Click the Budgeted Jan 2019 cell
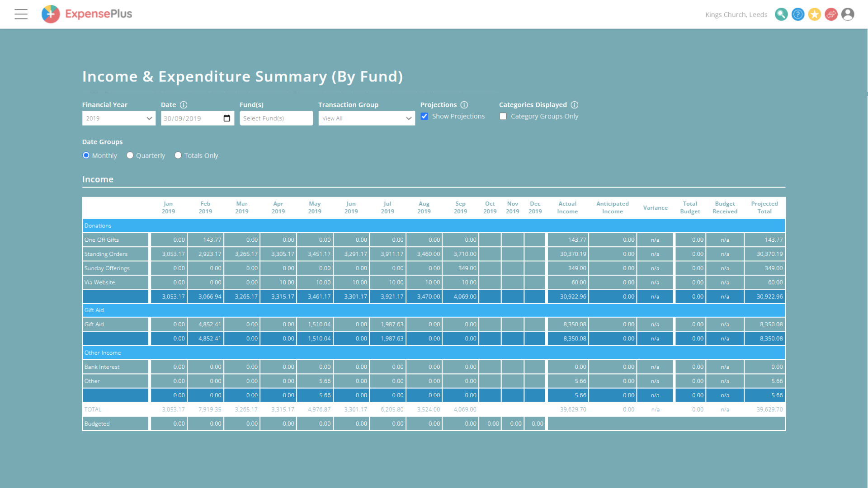The height and width of the screenshot is (488, 868). [x=168, y=424]
